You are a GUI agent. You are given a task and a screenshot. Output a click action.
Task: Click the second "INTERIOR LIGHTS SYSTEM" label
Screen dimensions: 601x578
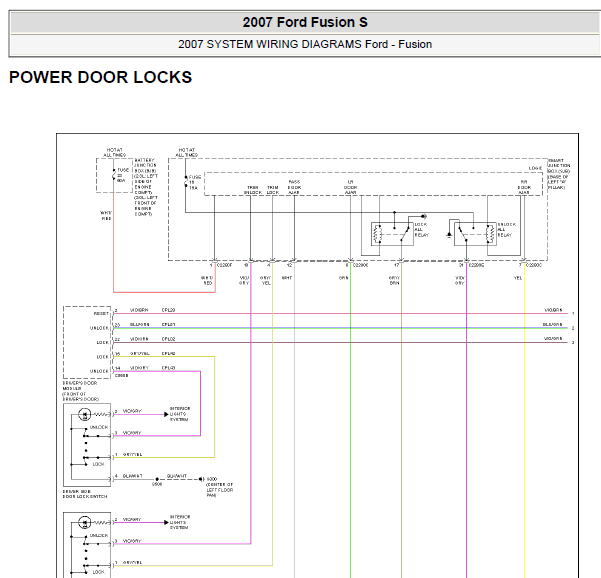[x=180, y=522]
